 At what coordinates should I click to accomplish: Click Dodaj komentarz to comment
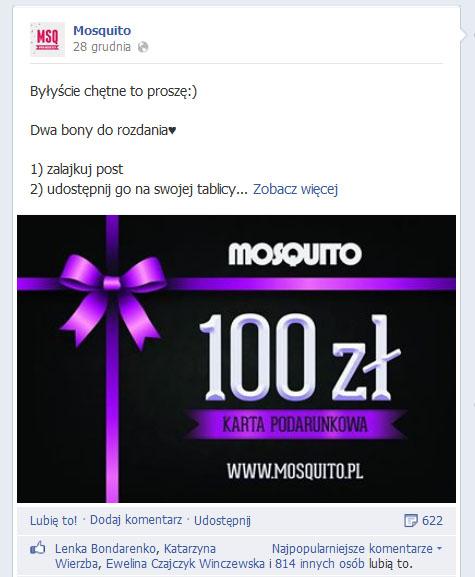pyautogui.click(x=136, y=520)
